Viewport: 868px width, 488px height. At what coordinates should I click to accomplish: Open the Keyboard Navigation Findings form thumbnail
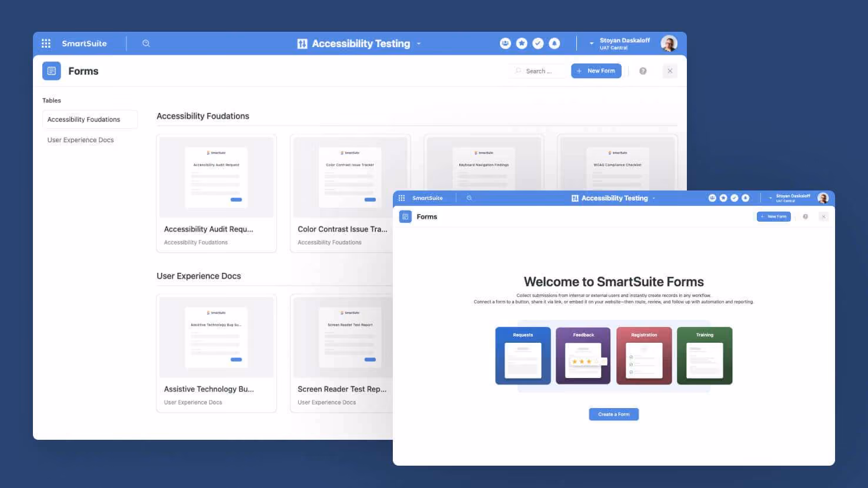click(x=484, y=163)
